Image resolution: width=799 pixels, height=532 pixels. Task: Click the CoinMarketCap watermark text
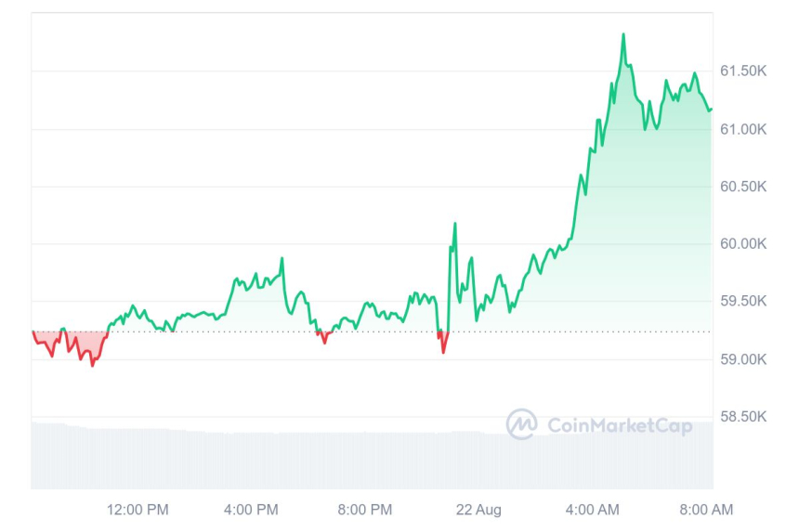pyautogui.click(x=620, y=425)
